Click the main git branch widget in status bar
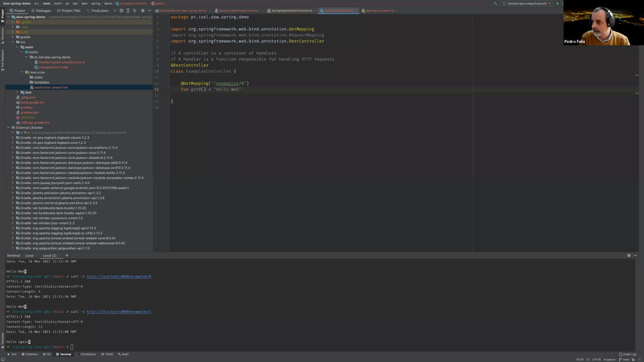 (624, 359)
